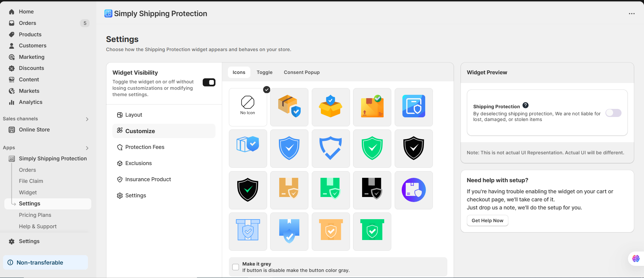Choose the tan package with shield icon
The image size is (644, 278).
(x=289, y=190)
